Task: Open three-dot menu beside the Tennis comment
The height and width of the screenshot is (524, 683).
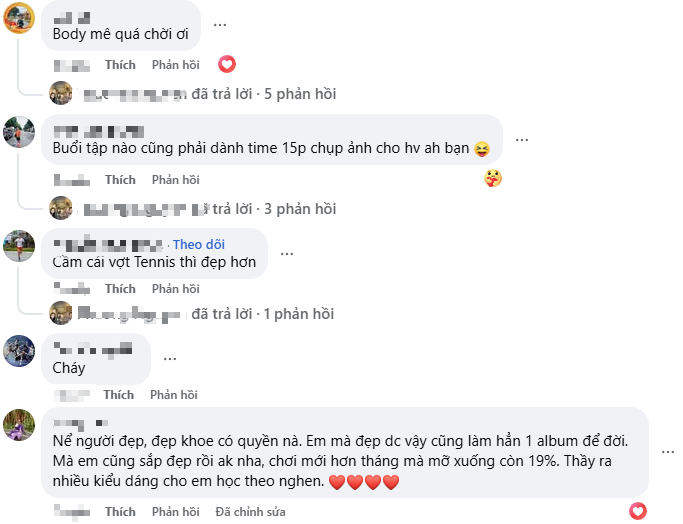Action: pyautogui.click(x=288, y=254)
